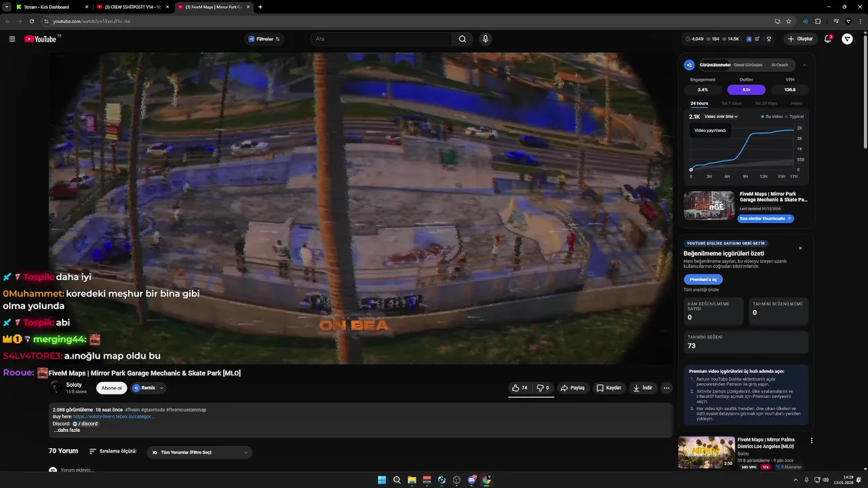The width and height of the screenshot is (868, 488).
Task: Dislike the video with thumbs-down
Action: [x=542, y=388]
